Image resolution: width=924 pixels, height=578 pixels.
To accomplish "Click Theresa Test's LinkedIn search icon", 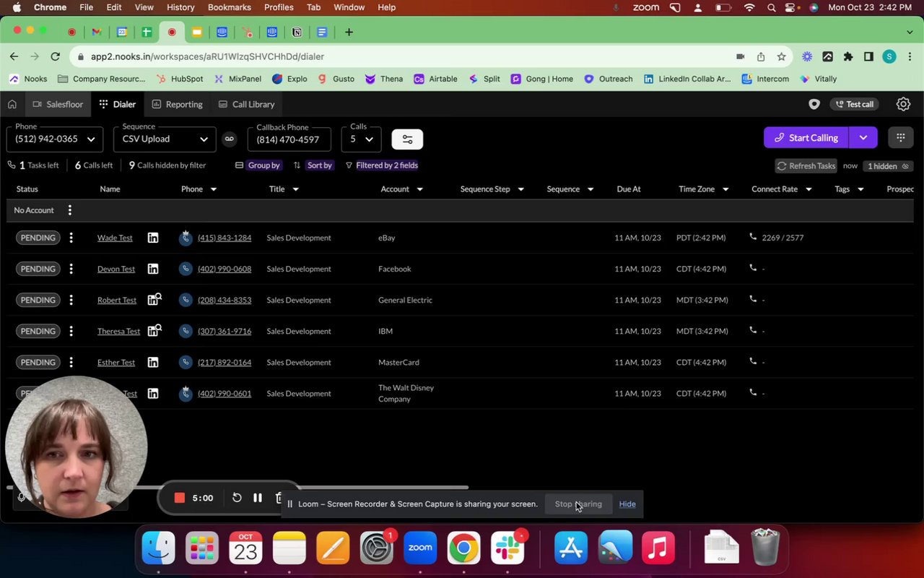I will pyautogui.click(x=154, y=330).
